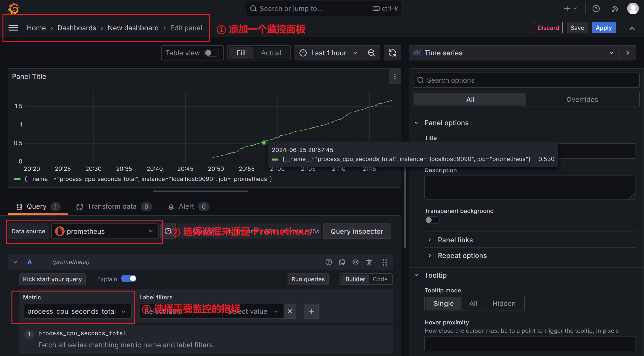Viewport: 644px width, 356px height.
Task: Toggle Transparent background switch
Action: 432,220
